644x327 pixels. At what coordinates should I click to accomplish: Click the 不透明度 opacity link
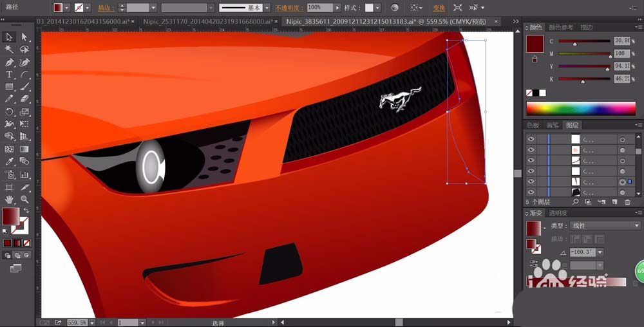289,8
